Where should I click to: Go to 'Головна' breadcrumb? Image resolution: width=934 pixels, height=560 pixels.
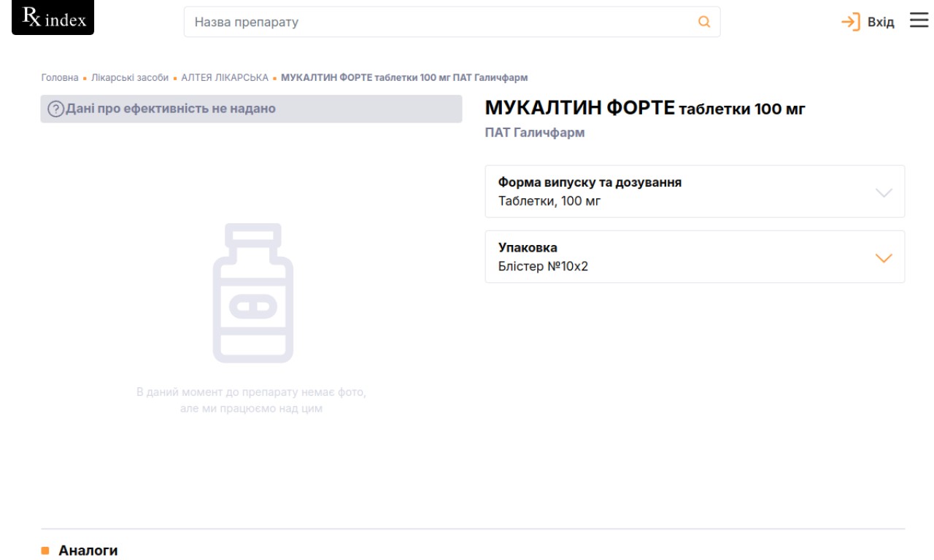(59, 78)
